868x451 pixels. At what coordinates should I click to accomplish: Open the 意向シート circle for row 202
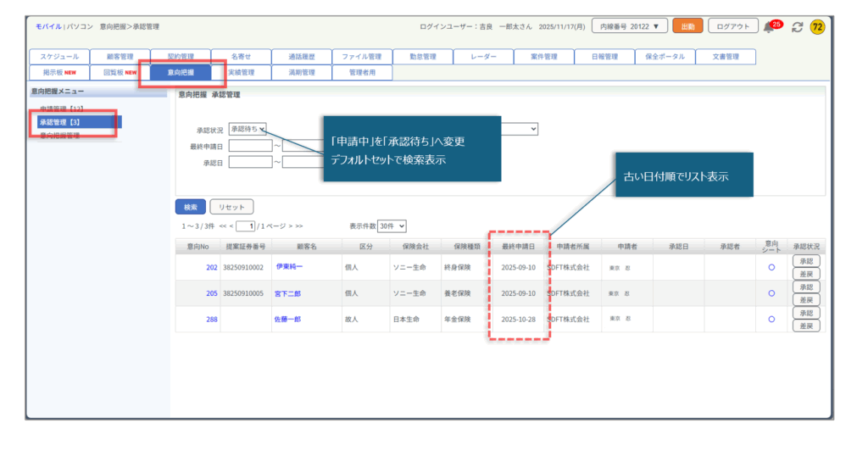(x=771, y=267)
